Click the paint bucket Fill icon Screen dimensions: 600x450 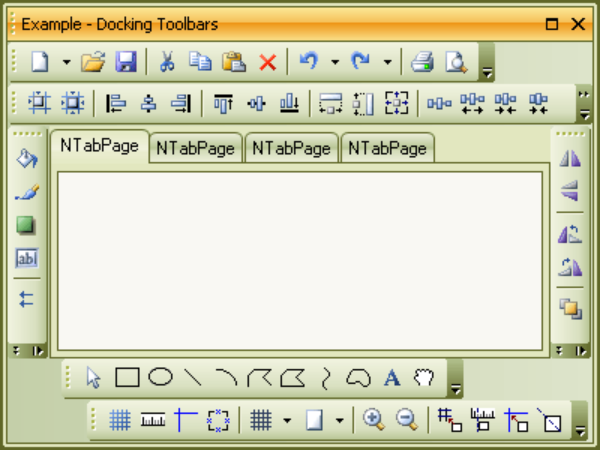tap(27, 158)
